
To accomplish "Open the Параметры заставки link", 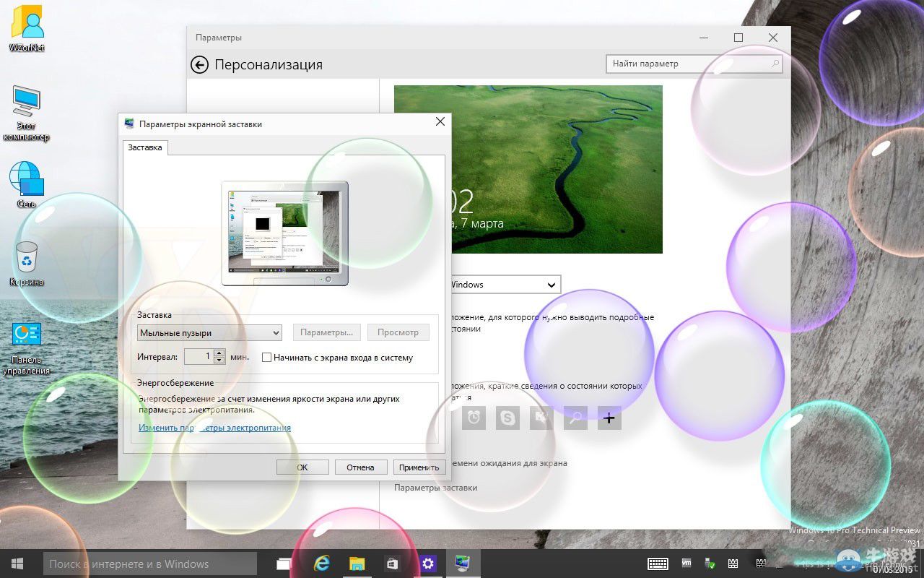I will (435, 488).
